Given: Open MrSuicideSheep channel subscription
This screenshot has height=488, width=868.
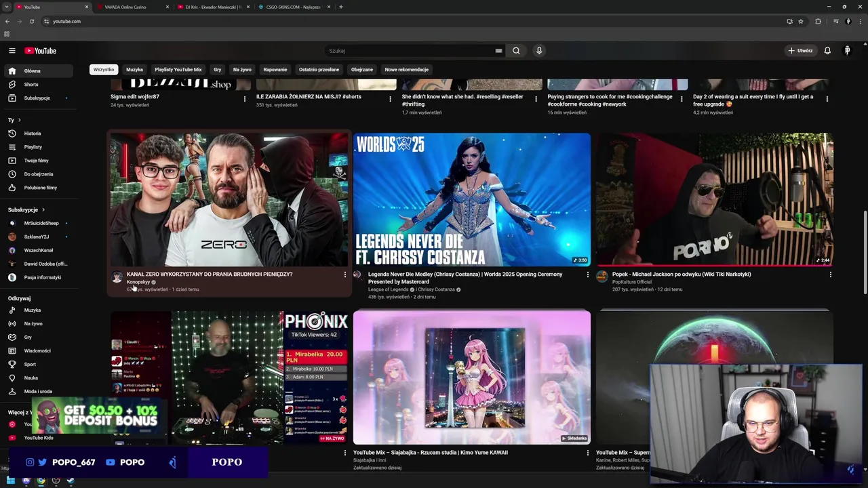Looking at the screenshot, I should (x=38, y=223).
